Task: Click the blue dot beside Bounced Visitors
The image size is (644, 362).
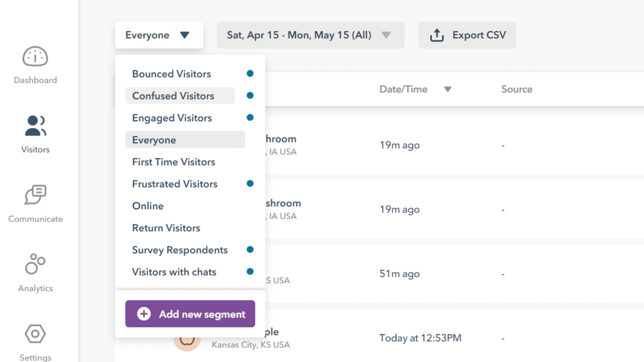Action: tap(250, 74)
